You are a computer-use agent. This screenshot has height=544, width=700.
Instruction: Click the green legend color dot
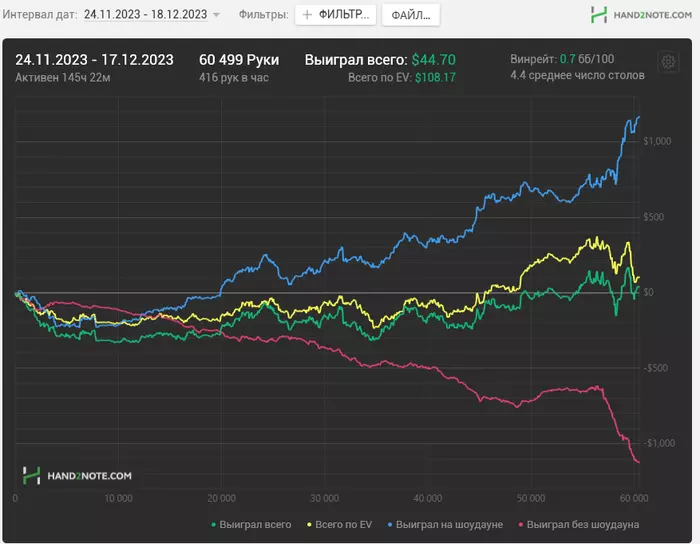click(214, 523)
